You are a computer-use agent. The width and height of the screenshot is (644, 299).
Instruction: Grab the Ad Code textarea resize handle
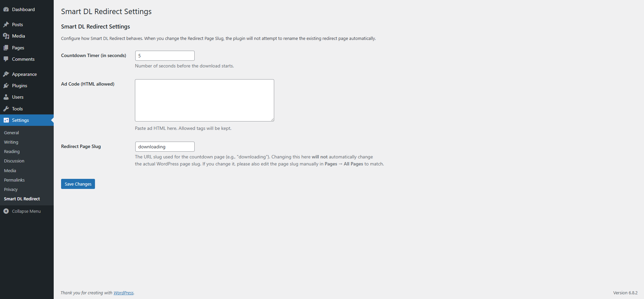(272, 119)
